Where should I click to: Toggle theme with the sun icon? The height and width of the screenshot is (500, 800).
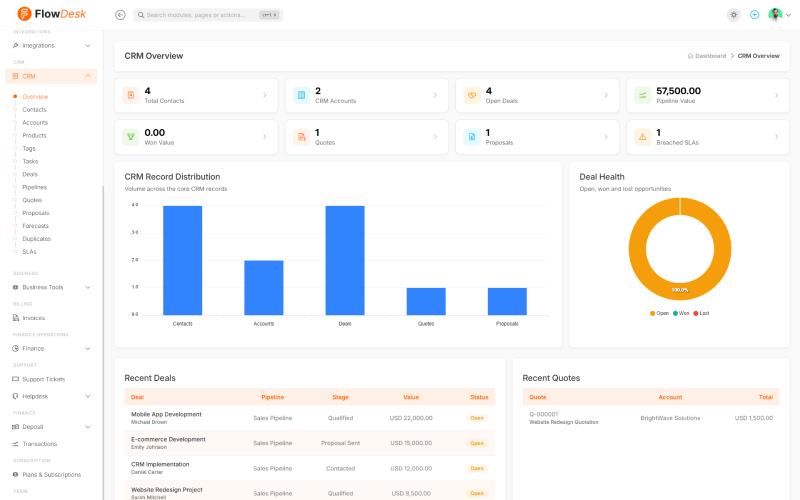pyautogui.click(x=734, y=15)
